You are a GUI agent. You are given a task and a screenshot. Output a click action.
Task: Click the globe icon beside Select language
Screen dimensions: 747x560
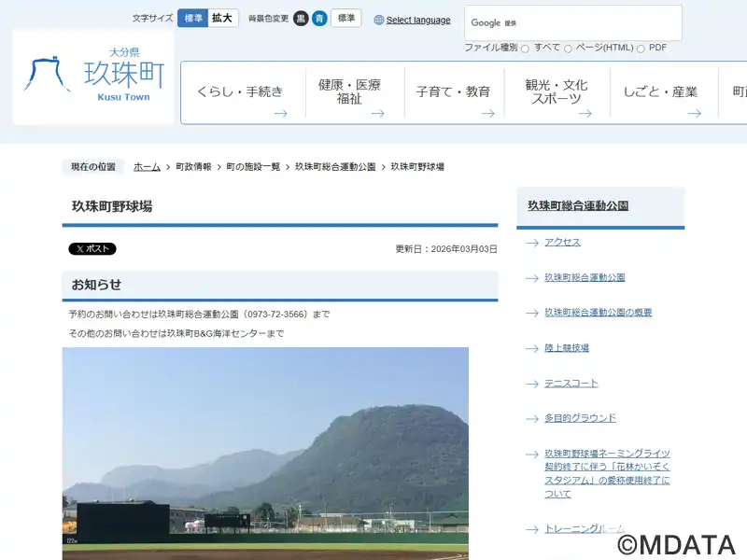pos(379,20)
